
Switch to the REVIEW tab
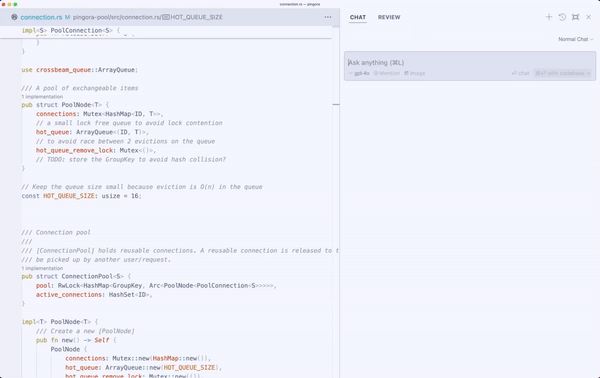(389, 17)
